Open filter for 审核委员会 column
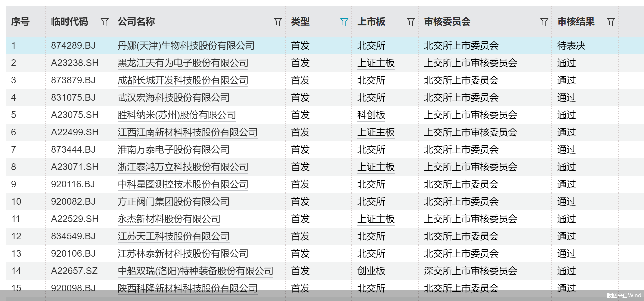644x301 pixels. pyautogui.click(x=544, y=22)
